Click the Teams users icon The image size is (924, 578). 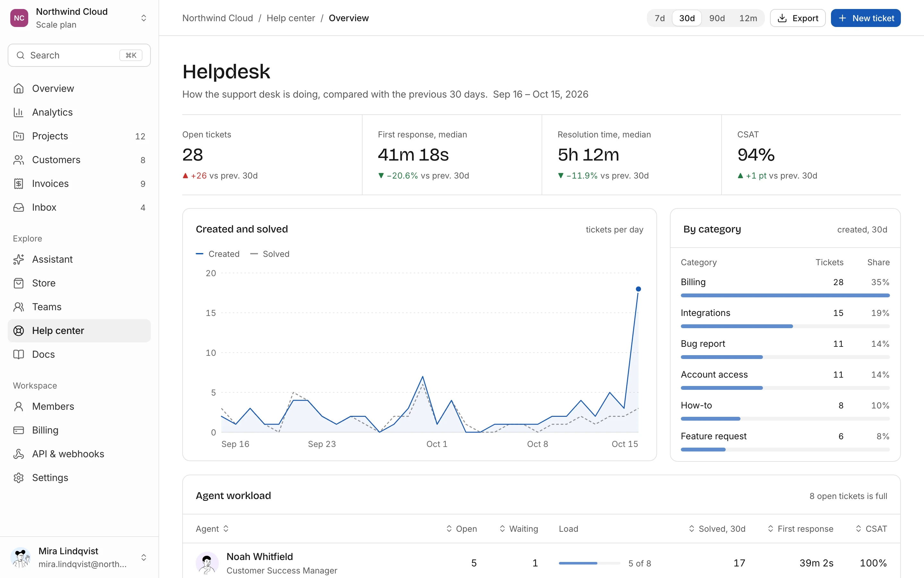point(18,307)
